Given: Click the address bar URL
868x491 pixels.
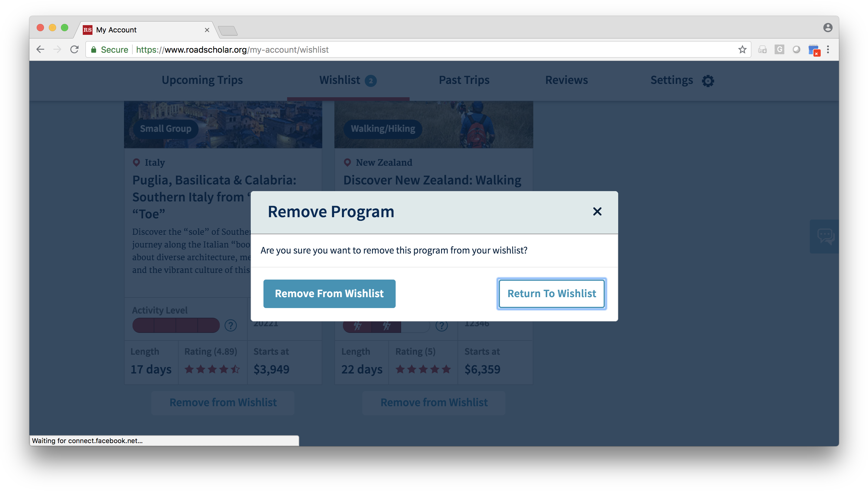Looking at the screenshot, I should (x=232, y=50).
